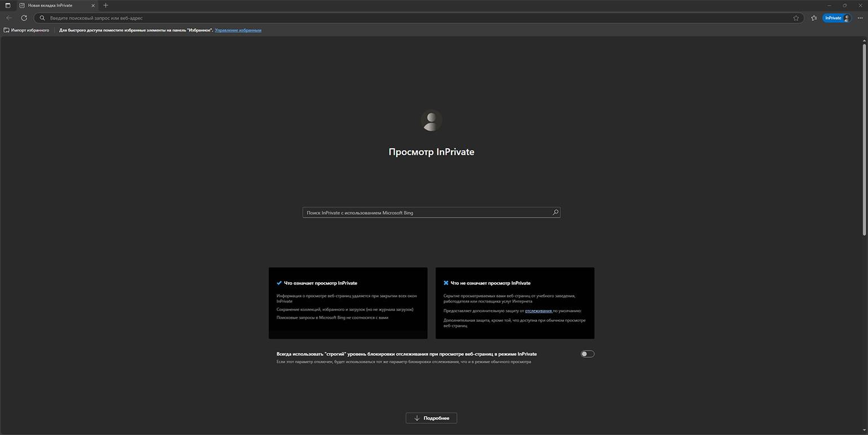868x435 pixels.
Task: Open the browser Settings and more menu
Action: click(859, 18)
